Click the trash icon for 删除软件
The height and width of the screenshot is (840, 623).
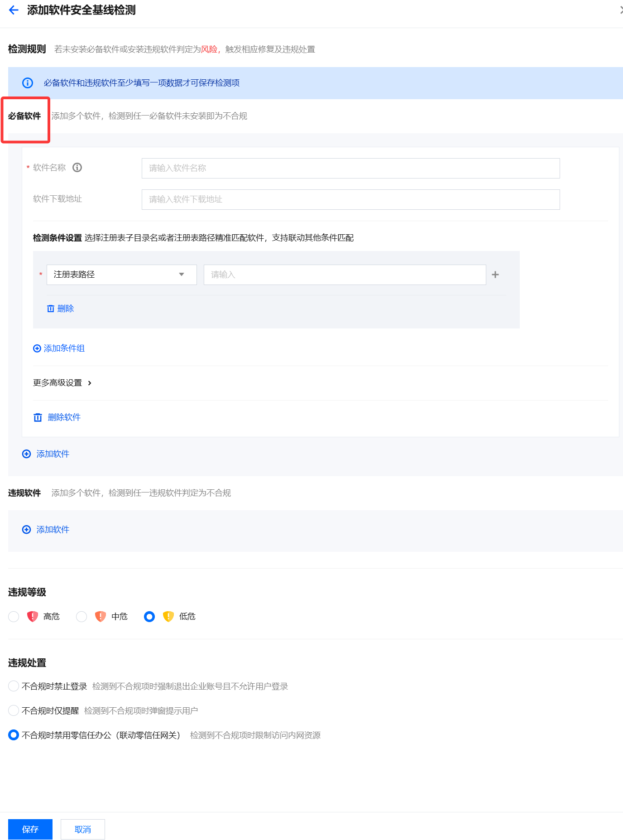[x=38, y=417]
